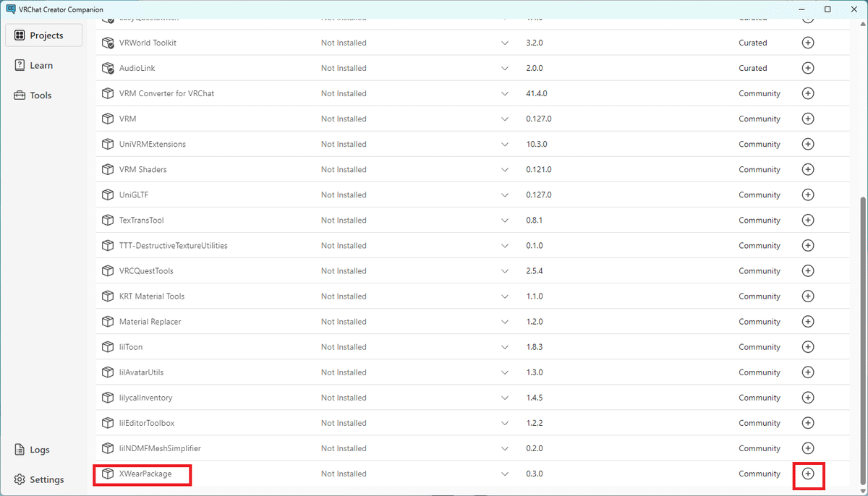Click the Curated label for AudioLink
Screen dimensions: 868x496
[x=752, y=68]
